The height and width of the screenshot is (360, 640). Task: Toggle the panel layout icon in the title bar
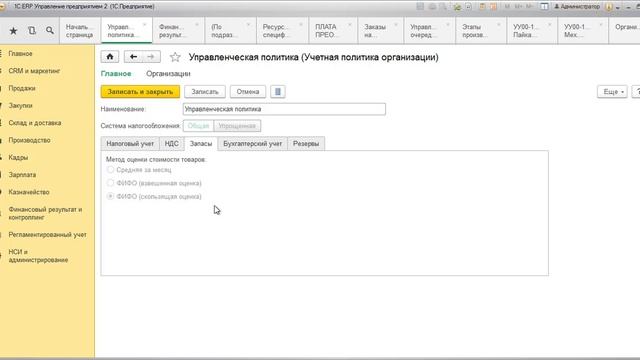coord(544,7)
